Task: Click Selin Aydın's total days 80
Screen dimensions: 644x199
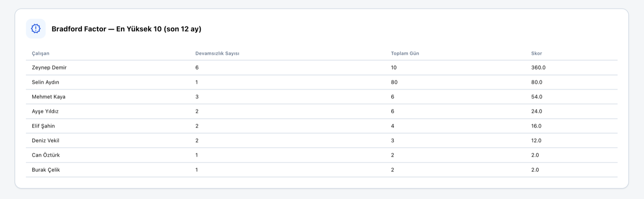Action: click(394, 82)
